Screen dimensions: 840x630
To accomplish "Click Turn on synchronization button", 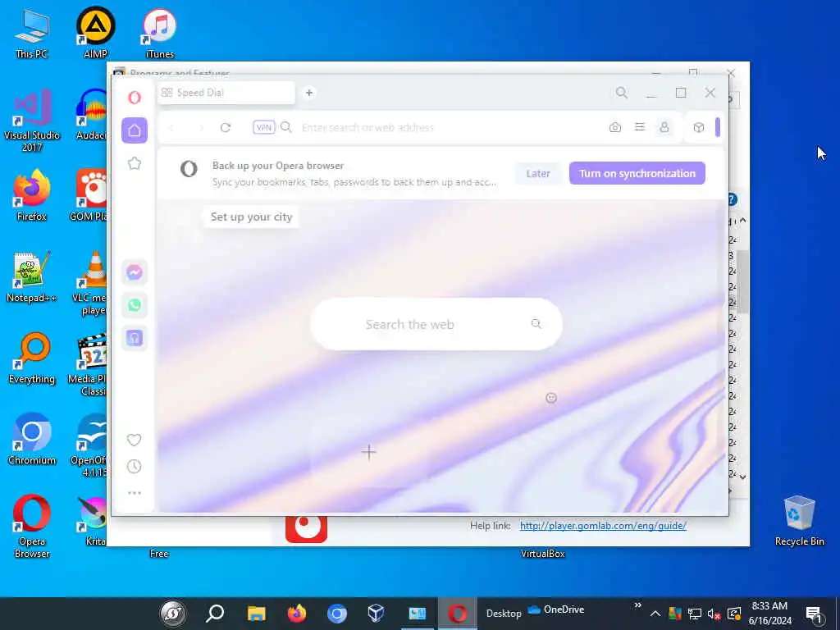I will point(637,174).
